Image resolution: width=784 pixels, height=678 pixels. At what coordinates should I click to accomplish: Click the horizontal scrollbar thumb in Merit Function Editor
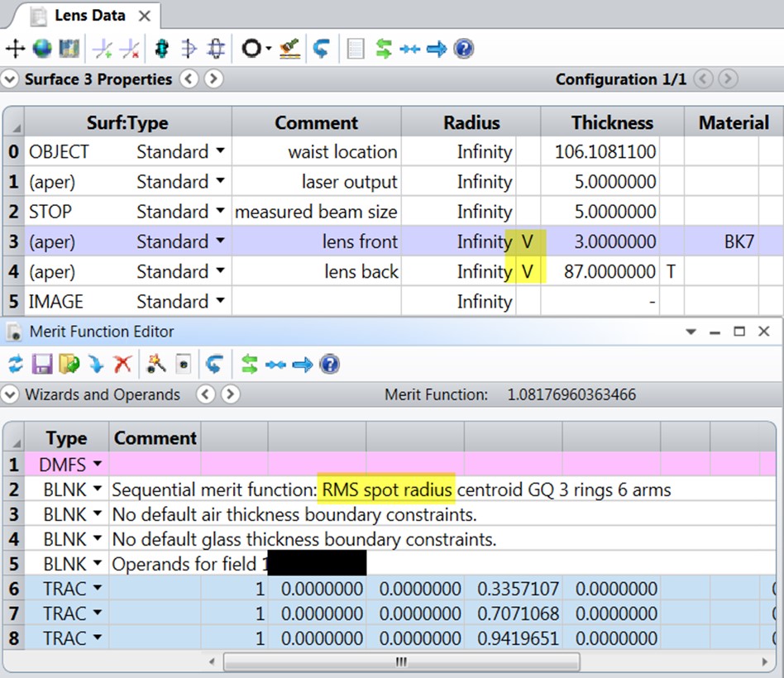401,661
